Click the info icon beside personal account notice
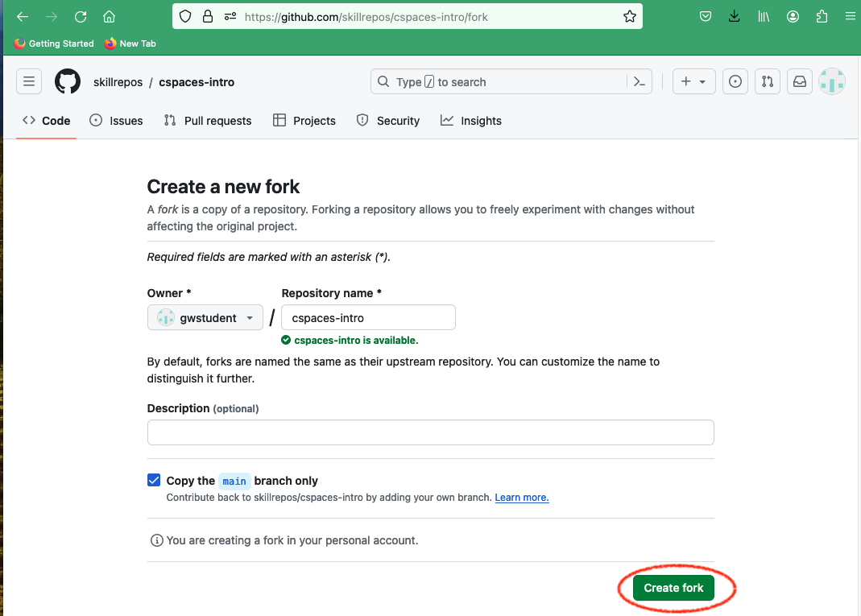 [x=156, y=540]
